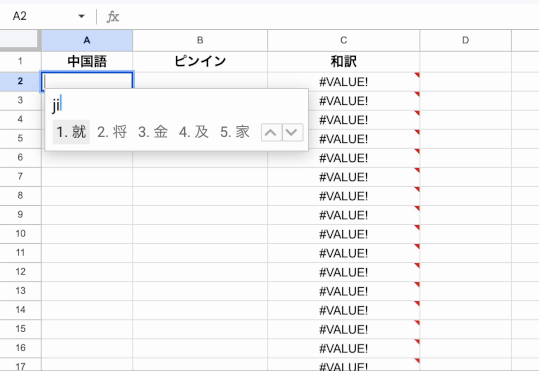539x371 pixels.
Task: Select row 8 header
Action: click(20, 196)
